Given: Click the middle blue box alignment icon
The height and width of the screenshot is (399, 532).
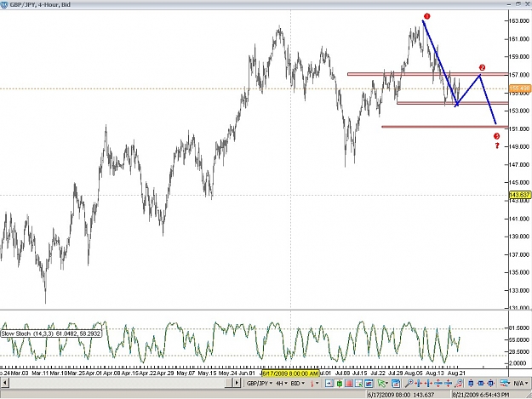Looking at the screenshot, I should click(481, 383).
